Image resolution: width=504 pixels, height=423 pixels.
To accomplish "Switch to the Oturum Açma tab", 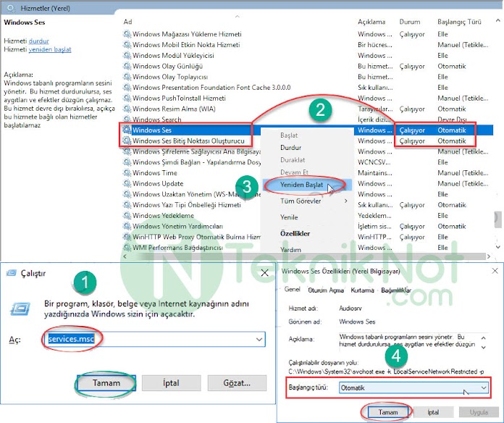I will 326,290.
